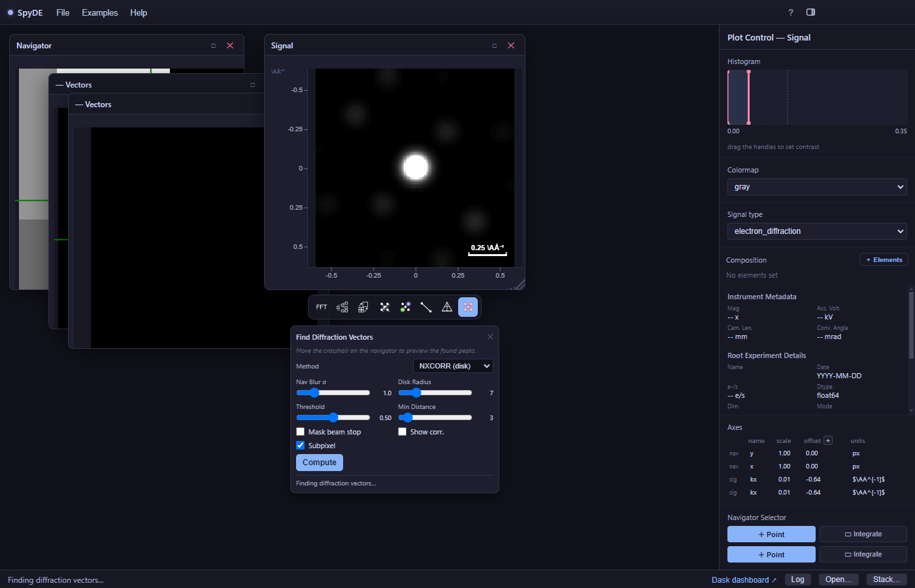Viewport: 915px width, 588px height.
Task: Click the y name cell in Axes table
Action: [752, 453]
